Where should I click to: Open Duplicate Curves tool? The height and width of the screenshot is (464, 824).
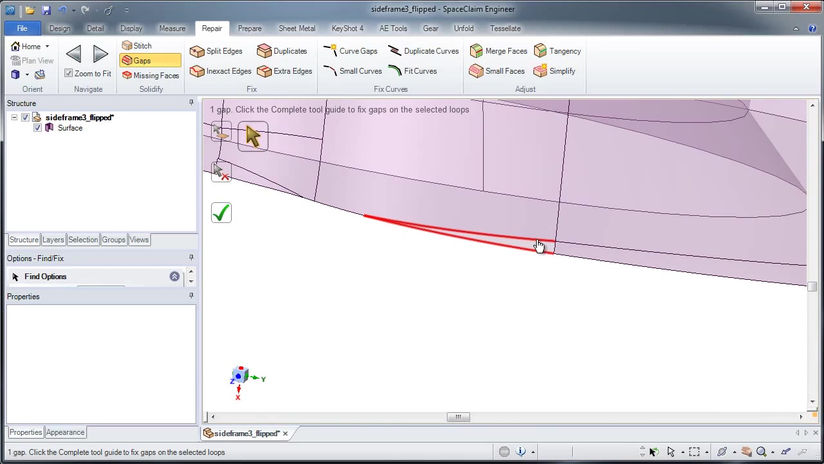click(423, 51)
